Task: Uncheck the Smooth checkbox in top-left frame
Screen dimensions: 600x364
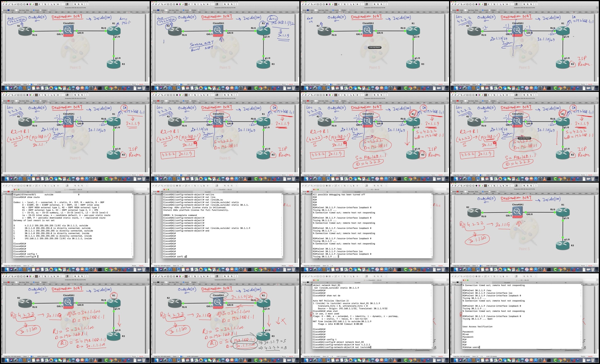Action: pos(34,10)
